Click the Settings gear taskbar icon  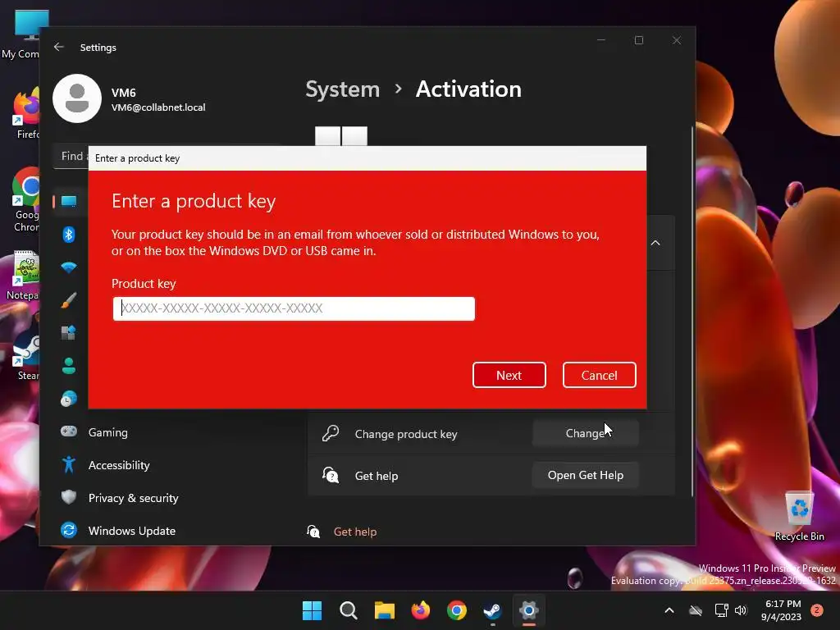coord(529,610)
